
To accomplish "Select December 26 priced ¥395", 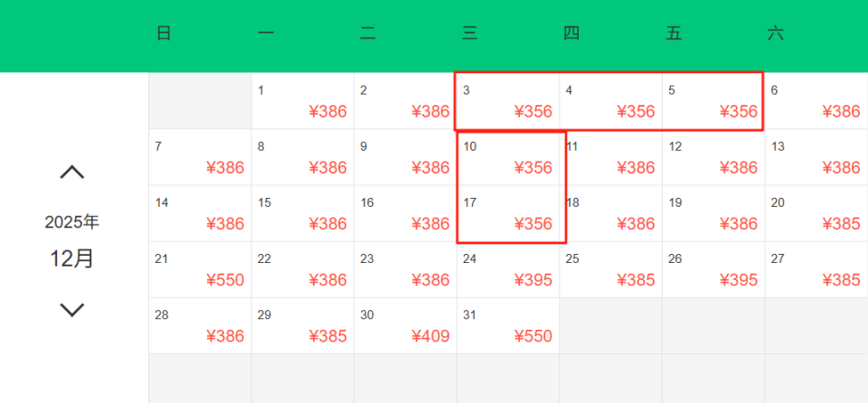I will click(x=713, y=269).
